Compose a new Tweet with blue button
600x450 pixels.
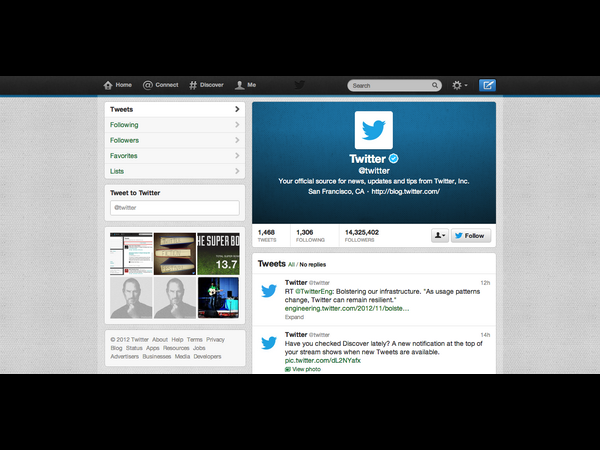(x=487, y=85)
